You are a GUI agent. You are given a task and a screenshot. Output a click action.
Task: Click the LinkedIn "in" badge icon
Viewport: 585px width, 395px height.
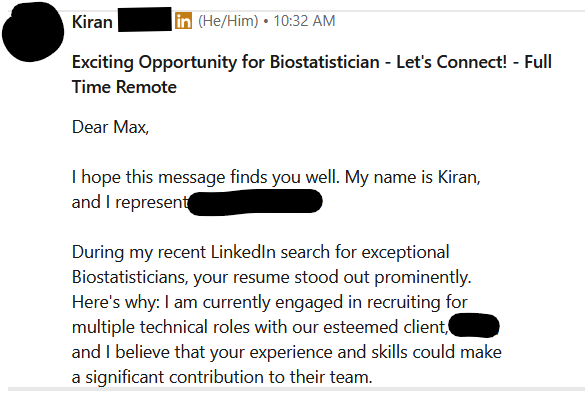183,21
